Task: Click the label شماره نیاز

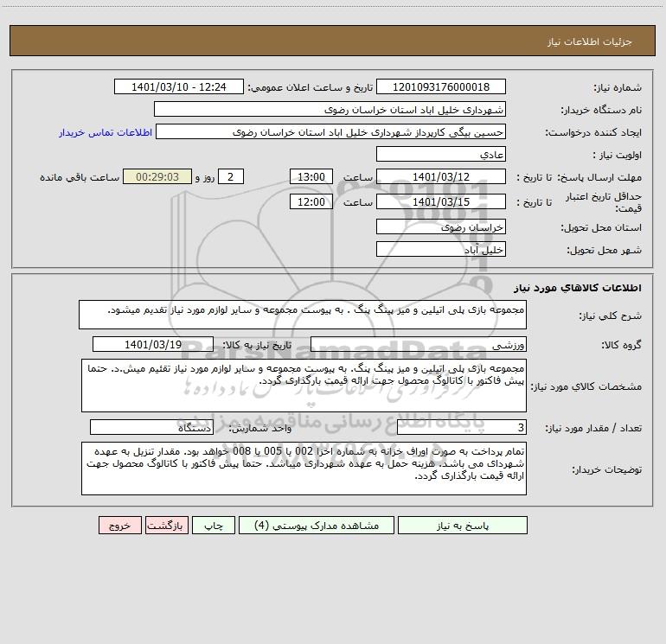Action: point(618,87)
